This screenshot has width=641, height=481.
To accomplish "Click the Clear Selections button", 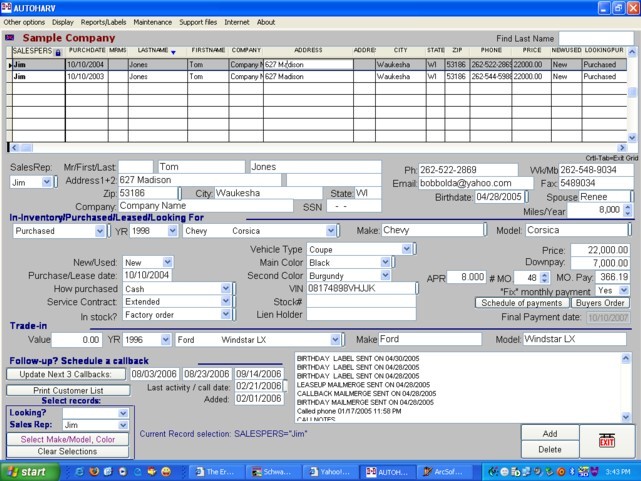I will pyautogui.click(x=68, y=451).
